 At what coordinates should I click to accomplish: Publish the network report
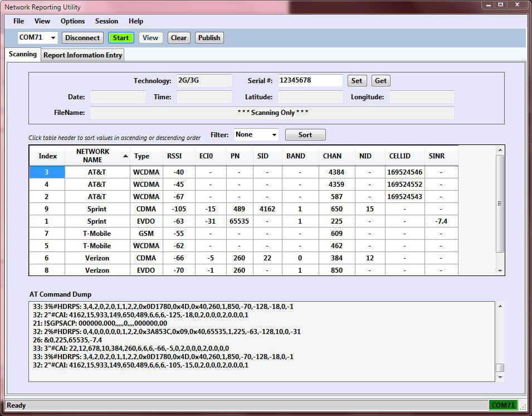point(209,37)
